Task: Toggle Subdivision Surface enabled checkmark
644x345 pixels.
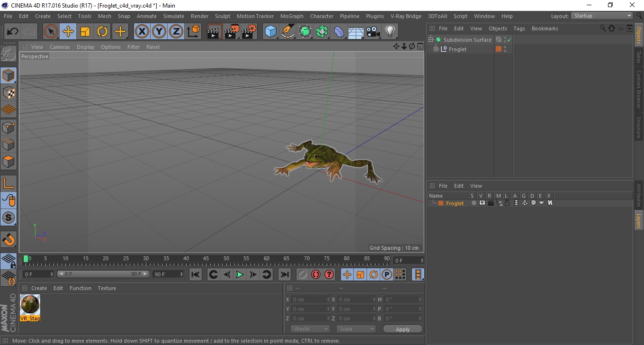Action: click(x=510, y=40)
